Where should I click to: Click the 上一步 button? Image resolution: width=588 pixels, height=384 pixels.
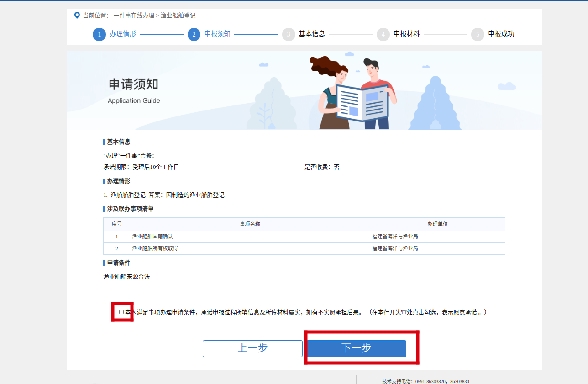point(252,348)
